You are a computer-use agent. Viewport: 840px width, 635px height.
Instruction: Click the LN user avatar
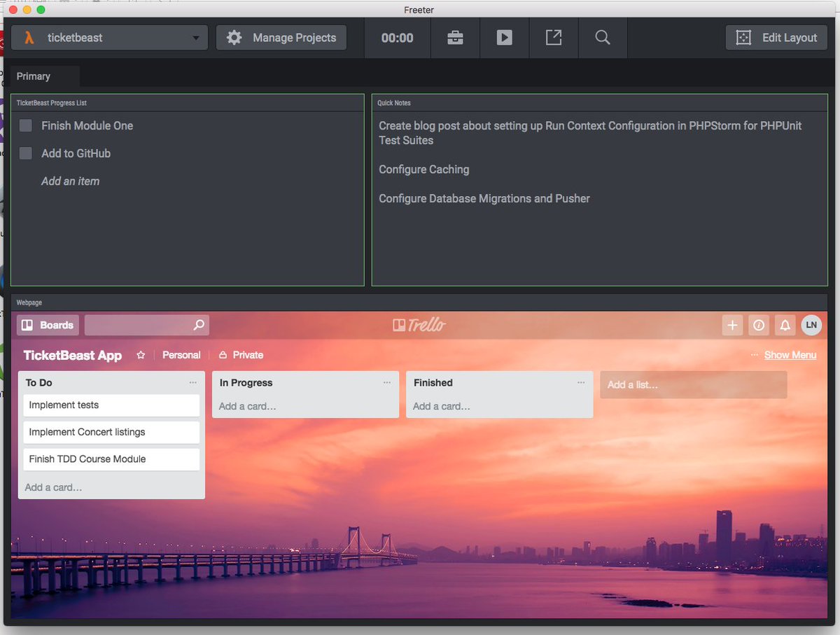point(811,325)
